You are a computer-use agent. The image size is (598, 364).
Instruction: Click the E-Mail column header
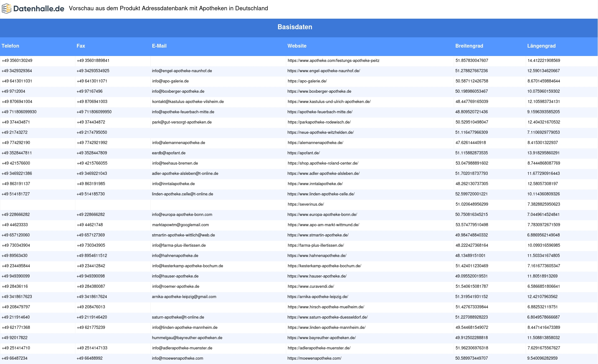(159, 46)
